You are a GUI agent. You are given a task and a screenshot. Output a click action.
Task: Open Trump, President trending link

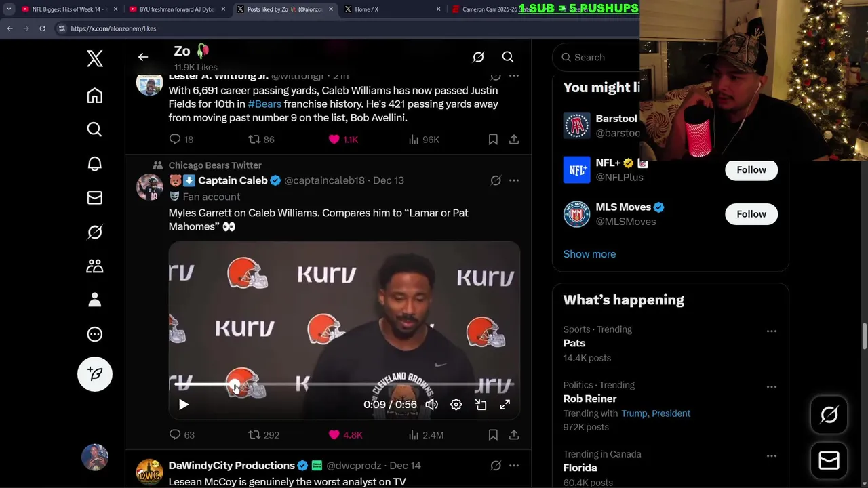click(x=656, y=413)
